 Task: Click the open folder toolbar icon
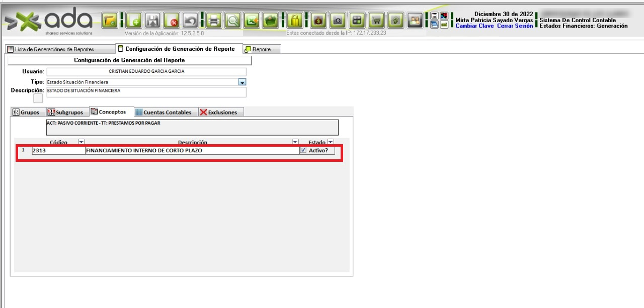coord(110,21)
